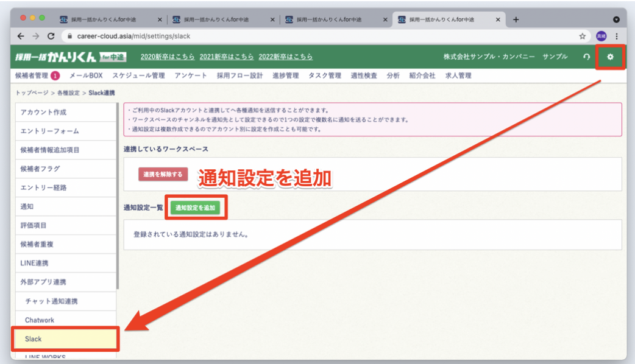Open スケジュール管理 menu
This screenshot has width=635, height=364.
point(138,75)
